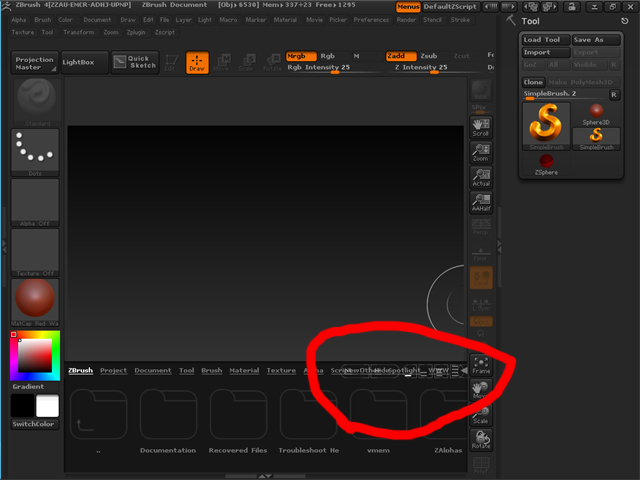Select the top-shelf Move mode icon

[x=222, y=62]
